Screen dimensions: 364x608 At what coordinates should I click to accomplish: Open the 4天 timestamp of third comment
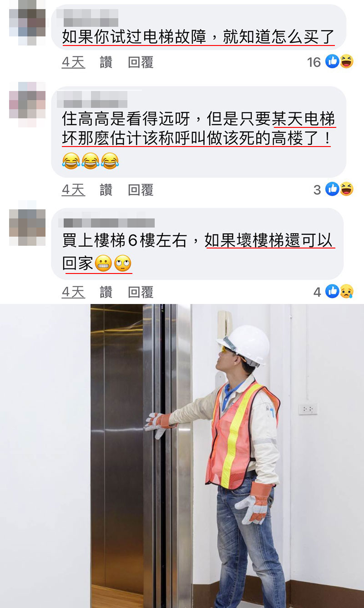click(73, 292)
